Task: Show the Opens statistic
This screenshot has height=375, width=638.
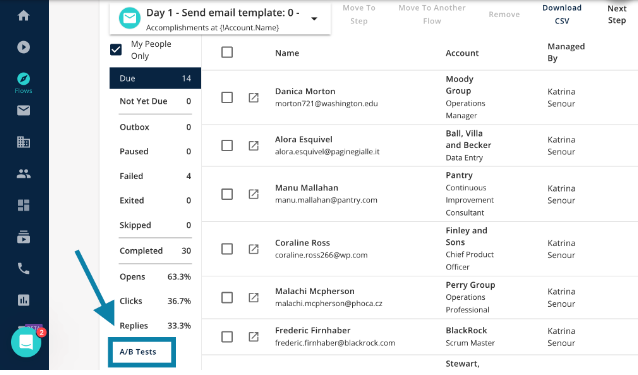Action: [155, 277]
